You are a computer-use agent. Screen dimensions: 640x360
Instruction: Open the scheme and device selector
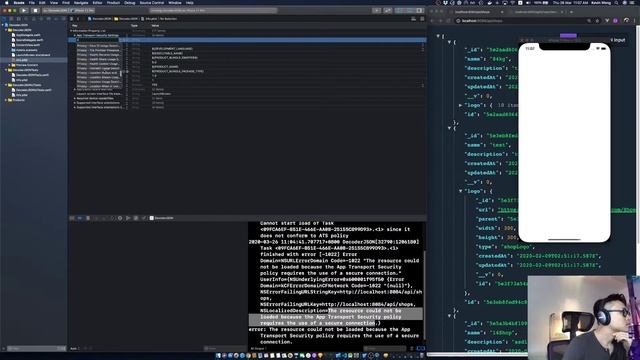click(x=69, y=11)
